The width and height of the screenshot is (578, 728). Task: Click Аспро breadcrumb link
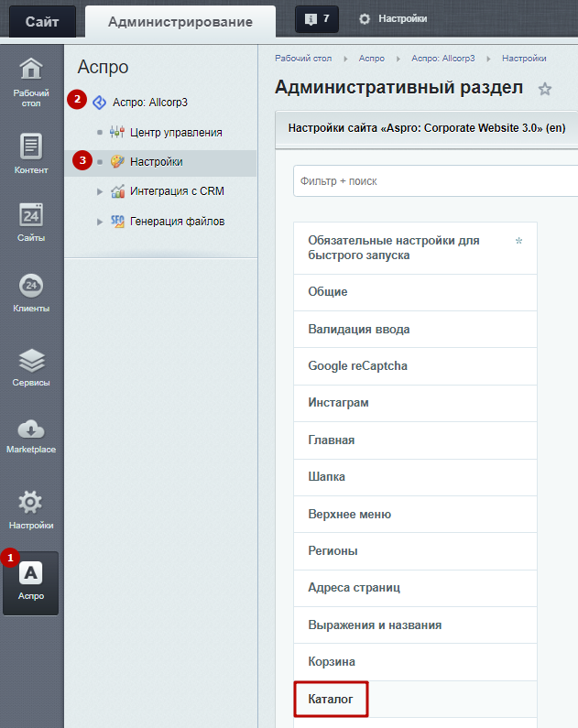(371, 59)
